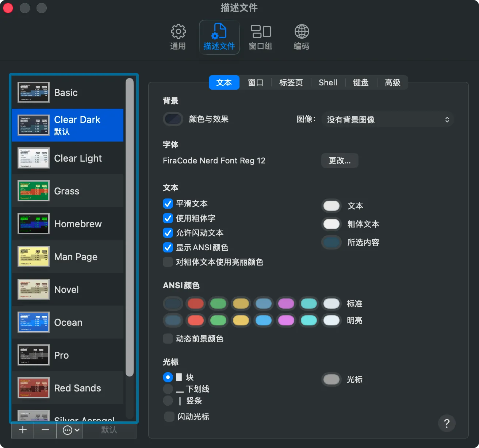Click 更改... to change the font
The height and width of the screenshot is (448, 479).
(340, 161)
